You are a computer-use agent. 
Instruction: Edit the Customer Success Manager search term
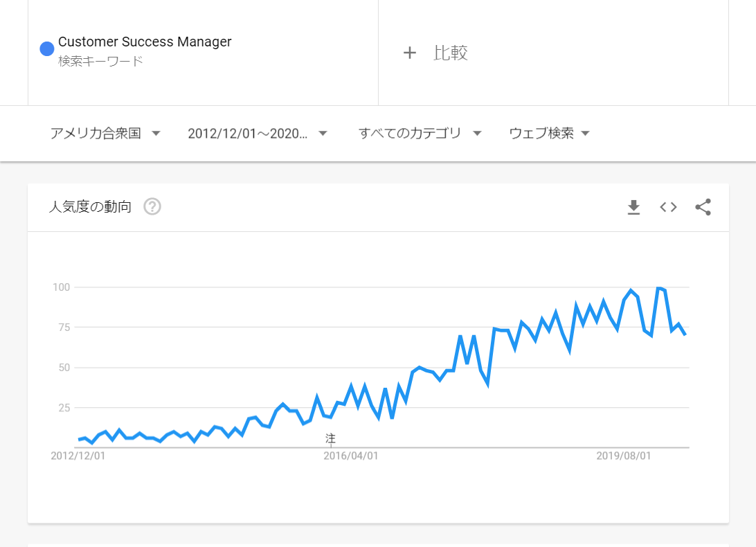pyautogui.click(x=145, y=42)
